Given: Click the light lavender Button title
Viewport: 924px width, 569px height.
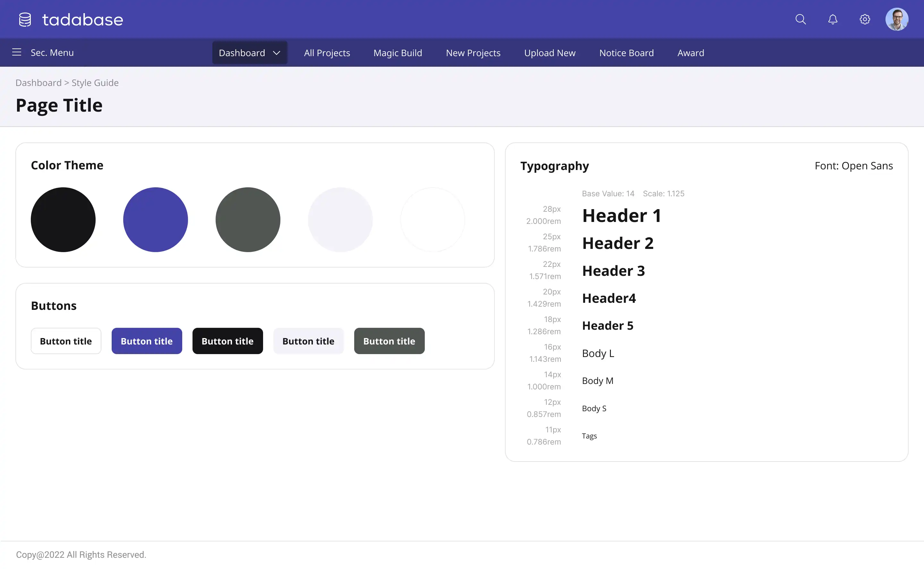Looking at the screenshot, I should point(309,341).
